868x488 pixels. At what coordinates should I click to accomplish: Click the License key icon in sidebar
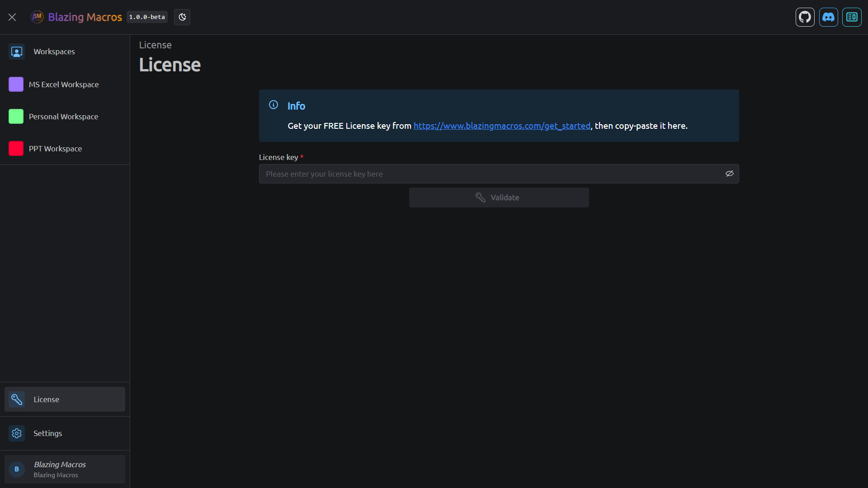17,399
